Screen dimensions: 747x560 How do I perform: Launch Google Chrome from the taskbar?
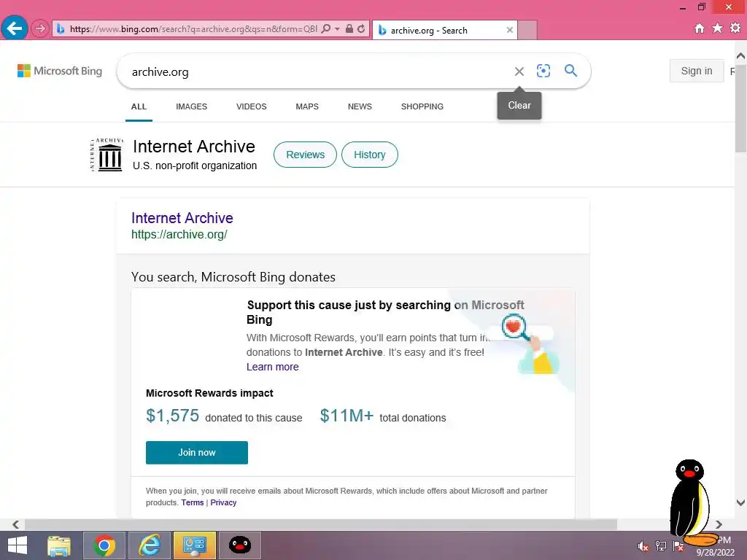(104, 545)
